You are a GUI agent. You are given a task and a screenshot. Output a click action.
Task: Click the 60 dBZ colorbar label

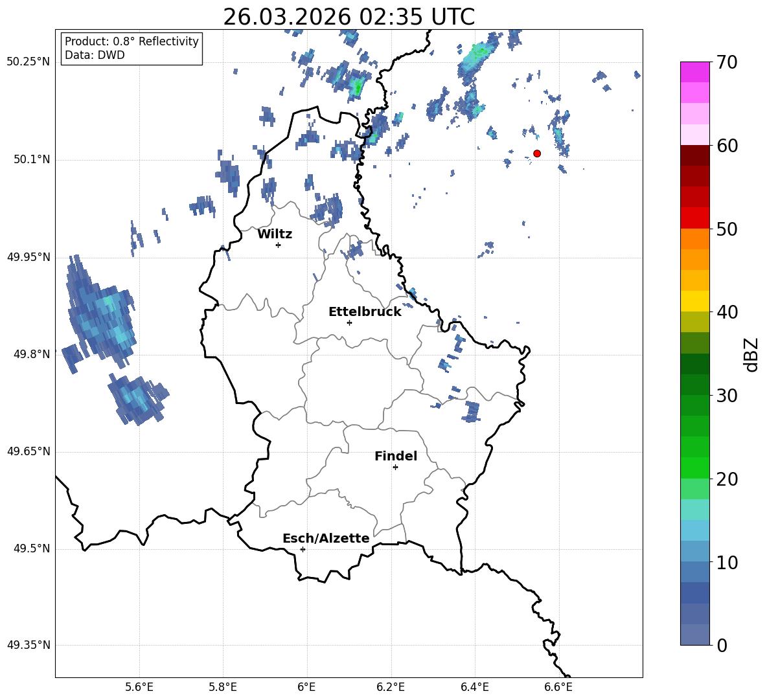(x=727, y=146)
